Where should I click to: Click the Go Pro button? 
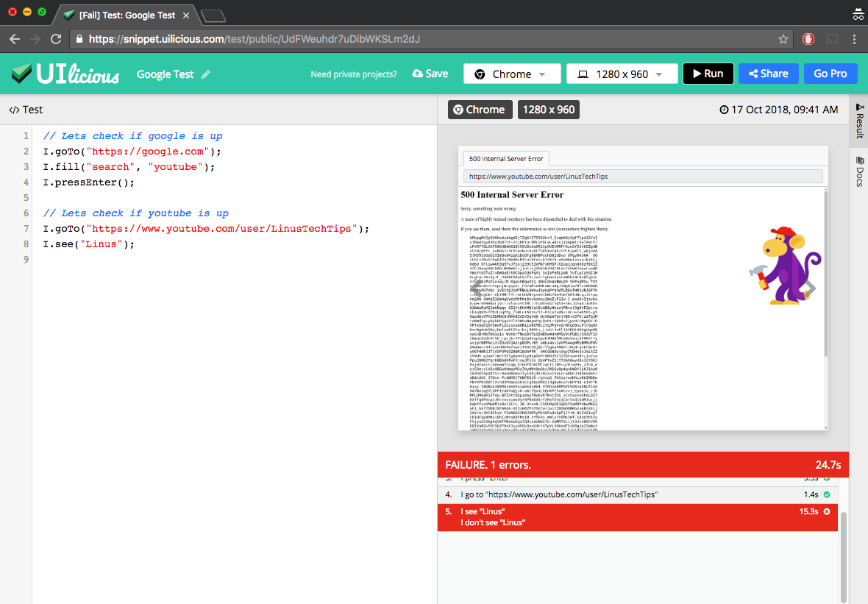coord(830,74)
